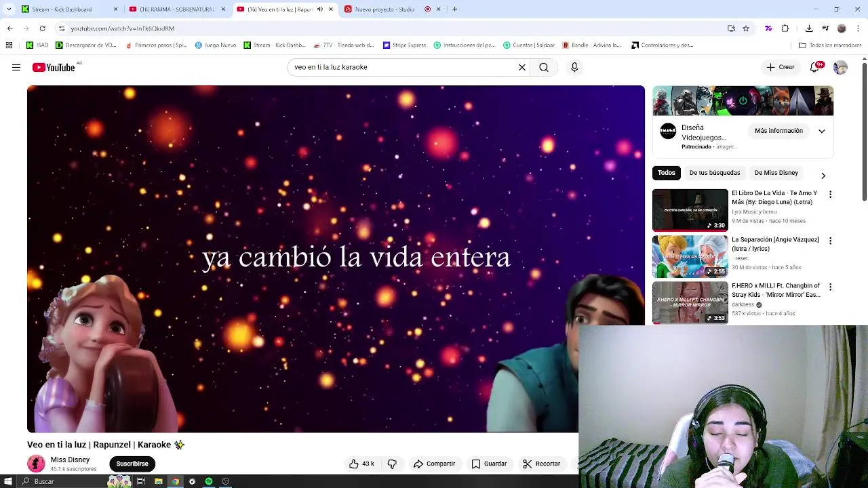This screenshot has width=868, height=488.
Task: Save the video with Guardar
Action: coord(490,464)
